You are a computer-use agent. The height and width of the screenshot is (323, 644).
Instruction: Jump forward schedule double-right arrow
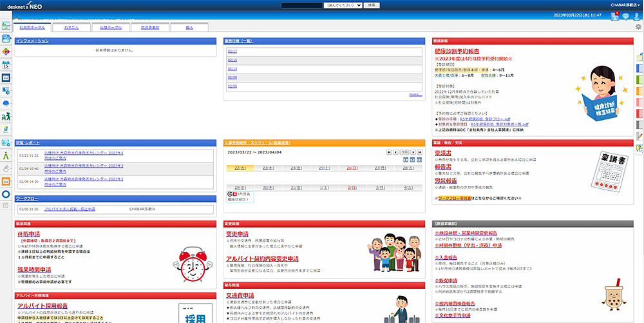419,152
